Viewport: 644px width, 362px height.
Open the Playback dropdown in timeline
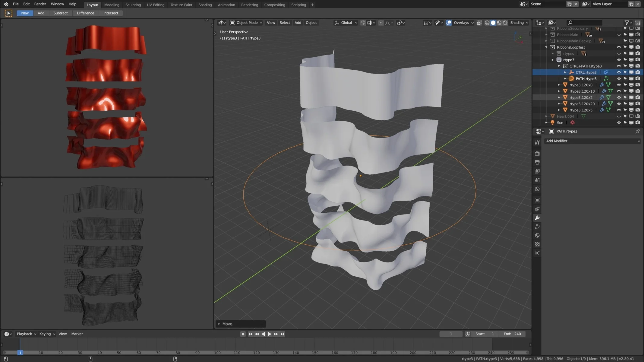coord(27,334)
